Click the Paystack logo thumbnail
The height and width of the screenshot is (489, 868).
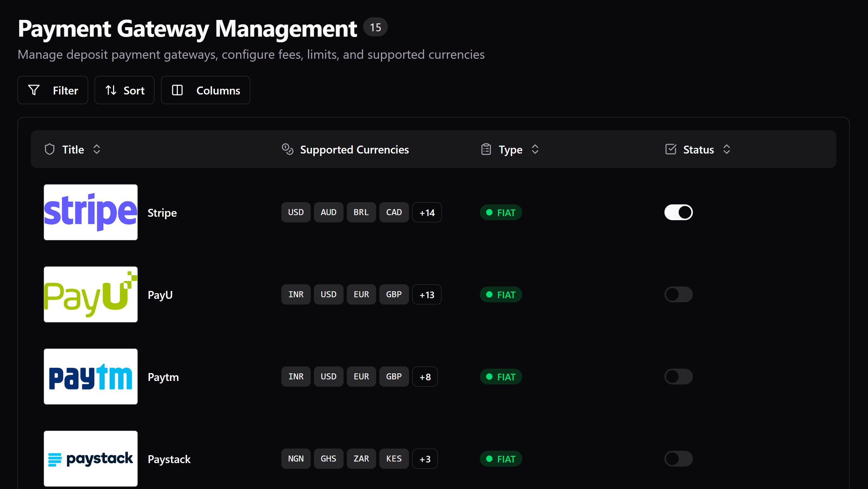coord(90,458)
